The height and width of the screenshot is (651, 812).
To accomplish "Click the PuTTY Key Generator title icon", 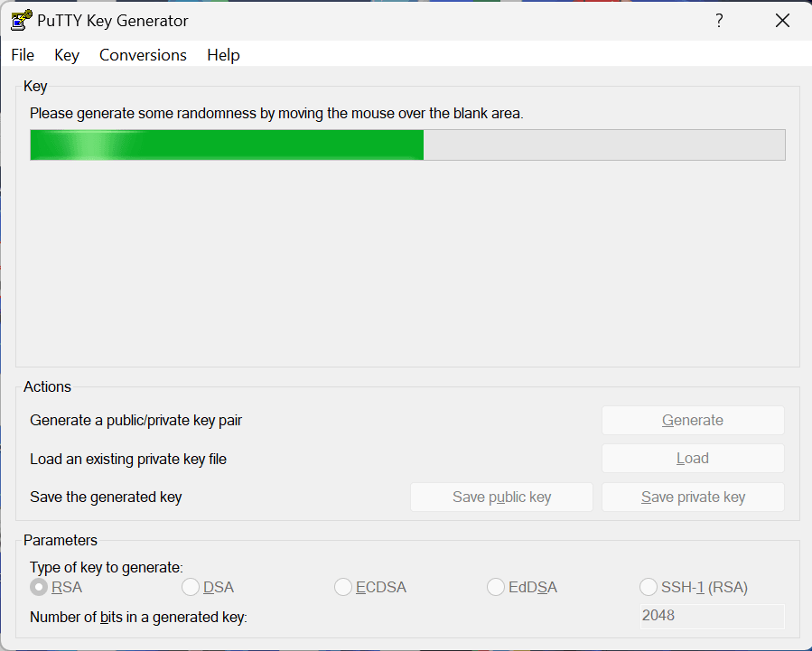I will 22,21.
